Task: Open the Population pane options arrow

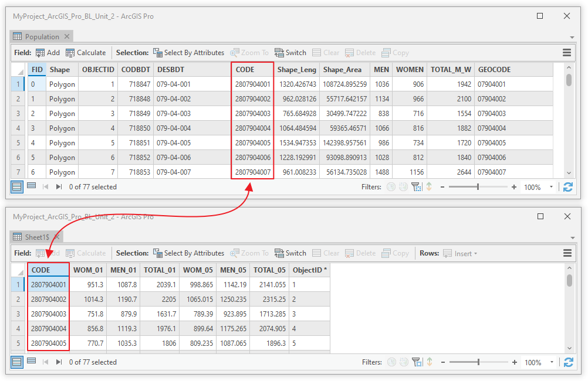Action: (x=572, y=37)
